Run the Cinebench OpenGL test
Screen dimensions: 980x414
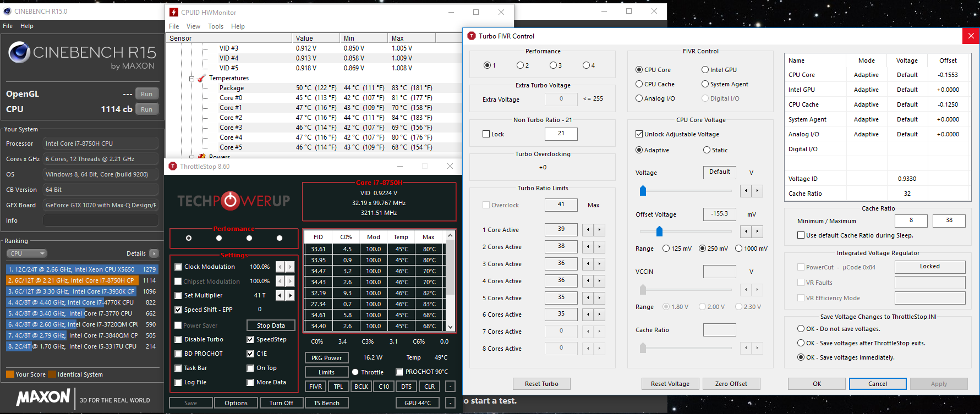(x=146, y=94)
